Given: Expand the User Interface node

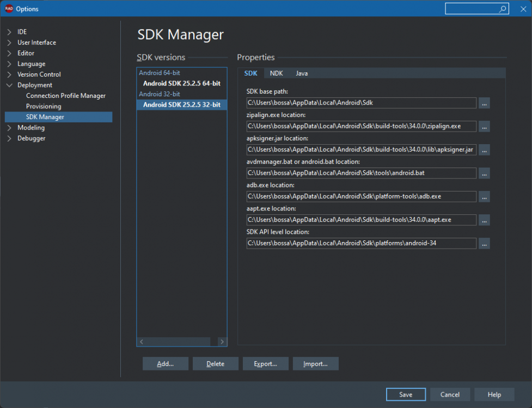Looking at the screenshot, I should [x=9, y=42].
